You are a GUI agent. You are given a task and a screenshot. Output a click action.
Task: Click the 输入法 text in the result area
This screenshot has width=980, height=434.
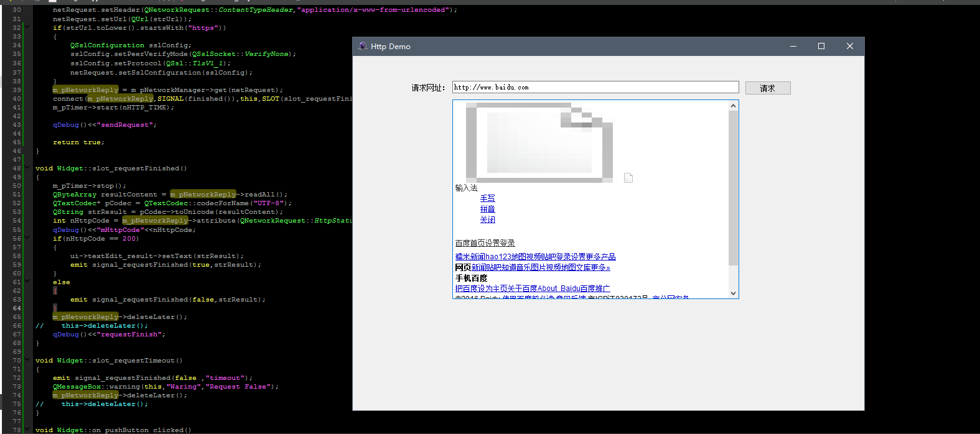[466, 188]
